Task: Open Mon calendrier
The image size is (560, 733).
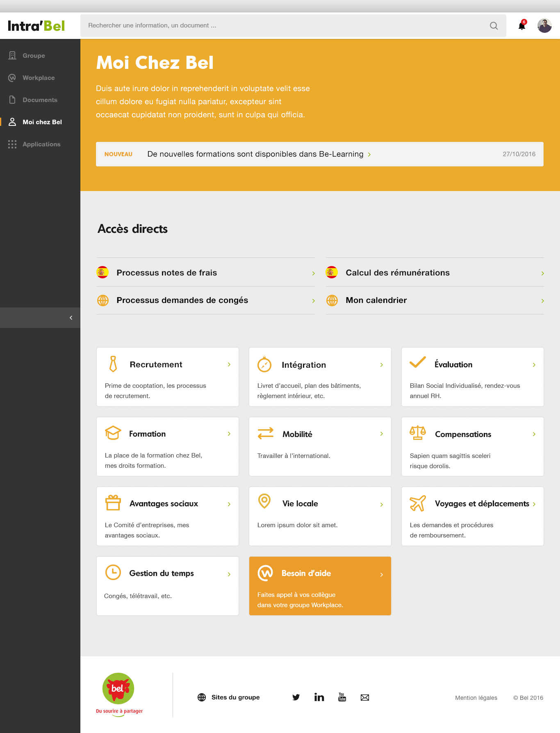Action: pos(376,300)
